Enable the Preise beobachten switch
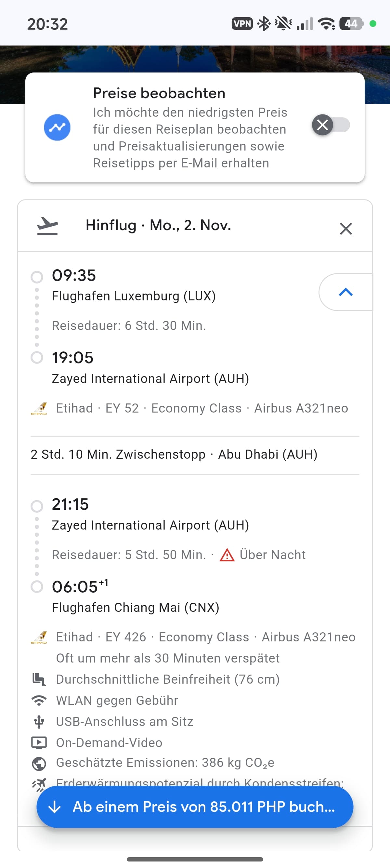 coord(331,125)
